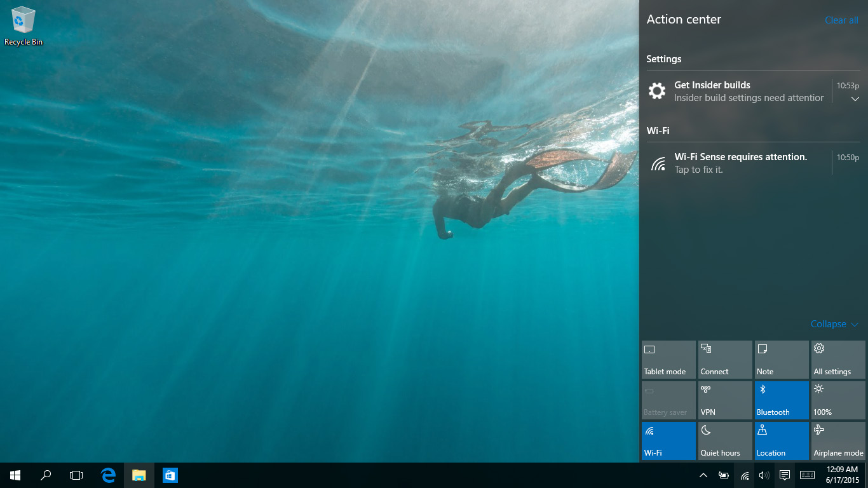Click the Wi-Fi Sense notification icon
The width and height of the screenshot is (868, 488).
(x=658, y=164)
